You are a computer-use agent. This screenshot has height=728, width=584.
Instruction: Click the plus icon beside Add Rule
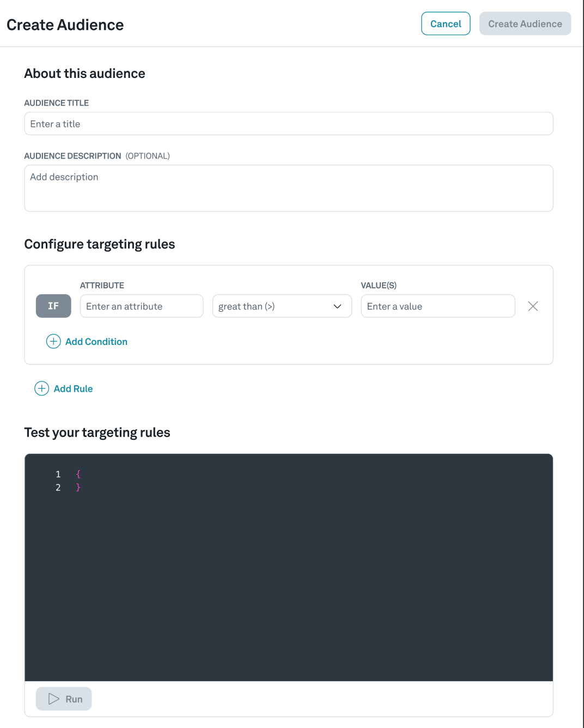pyautogui.click(x=42, y=389)
